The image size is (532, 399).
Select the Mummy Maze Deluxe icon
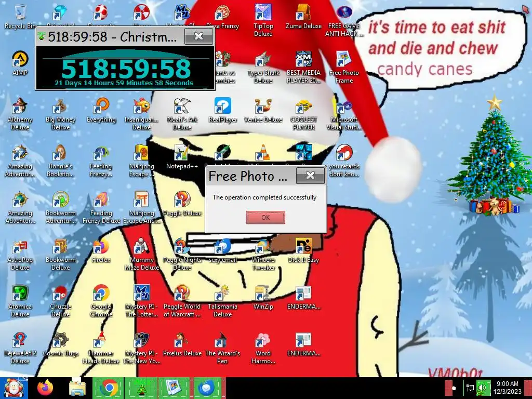141,255
